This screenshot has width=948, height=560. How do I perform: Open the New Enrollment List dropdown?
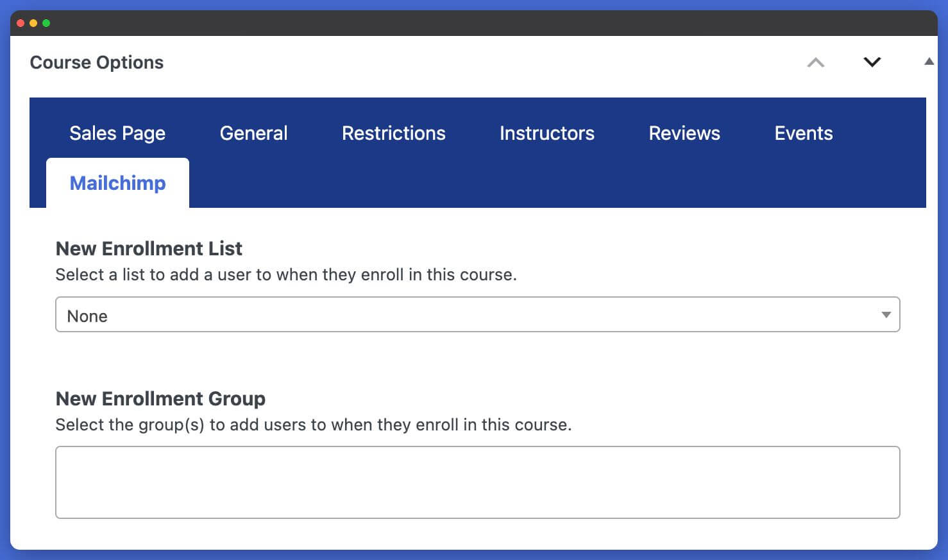(478, 314)
